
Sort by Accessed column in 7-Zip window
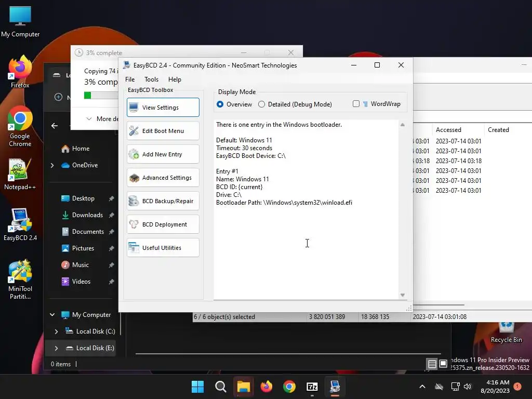coord(458,129)
